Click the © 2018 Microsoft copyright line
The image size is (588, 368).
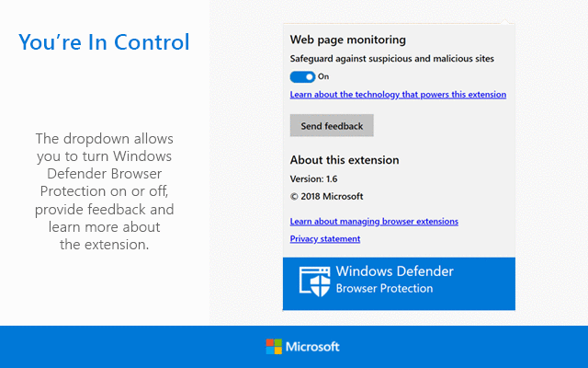[326, 196]
